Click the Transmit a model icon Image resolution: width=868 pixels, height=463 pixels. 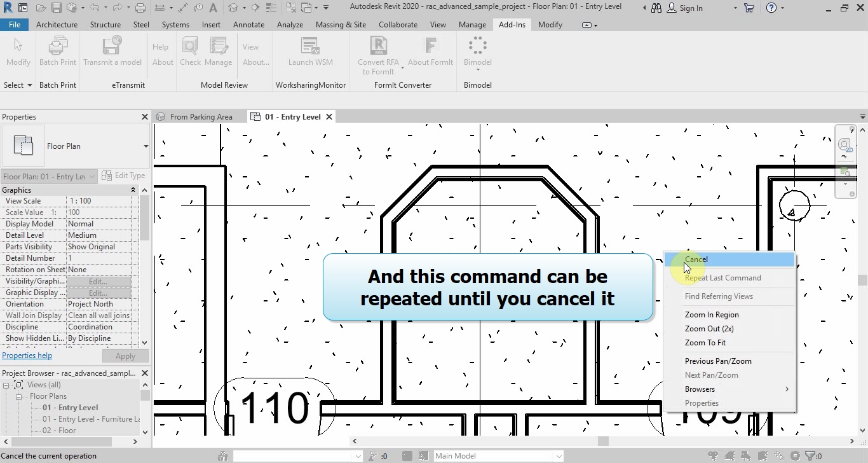pos(112,46)
